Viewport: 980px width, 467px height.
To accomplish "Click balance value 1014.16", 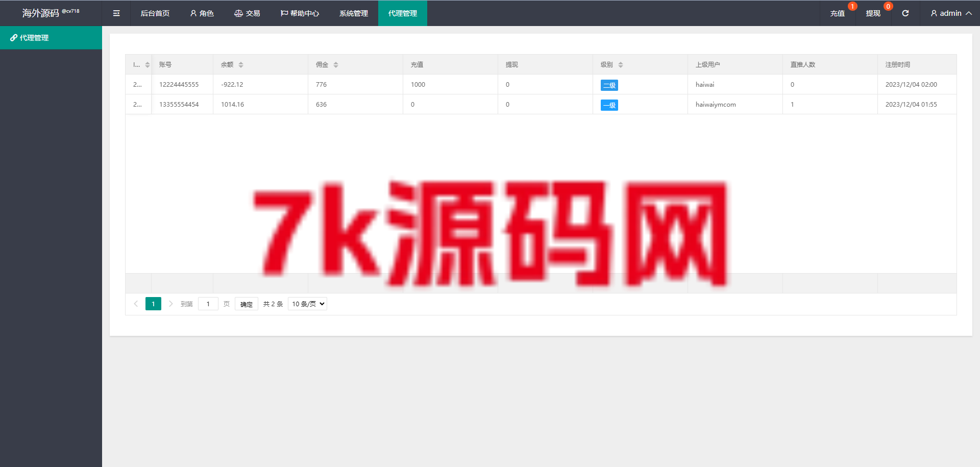I will point(233,105).
